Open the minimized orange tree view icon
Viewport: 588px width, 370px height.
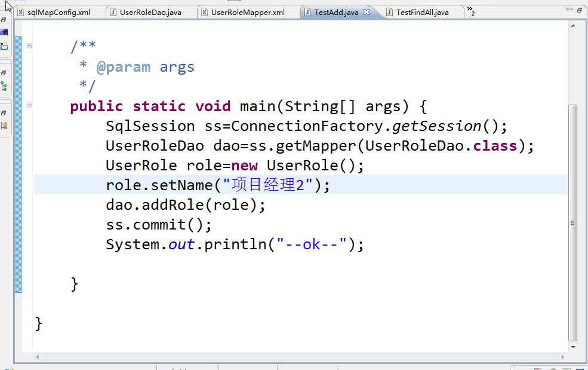click(x=4, y=126)
